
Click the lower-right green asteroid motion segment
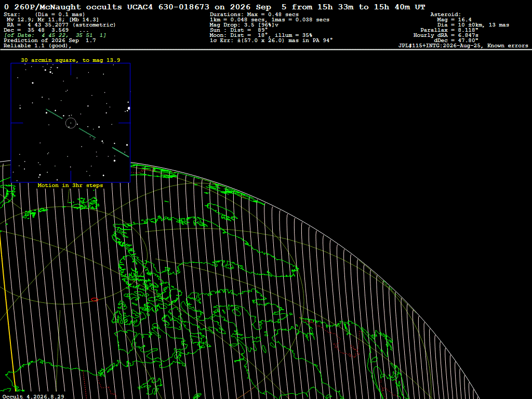[121, 152]
